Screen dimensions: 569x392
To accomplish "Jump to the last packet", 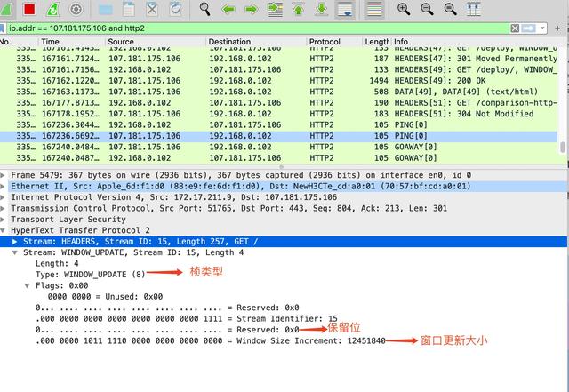I will (321, 9).
